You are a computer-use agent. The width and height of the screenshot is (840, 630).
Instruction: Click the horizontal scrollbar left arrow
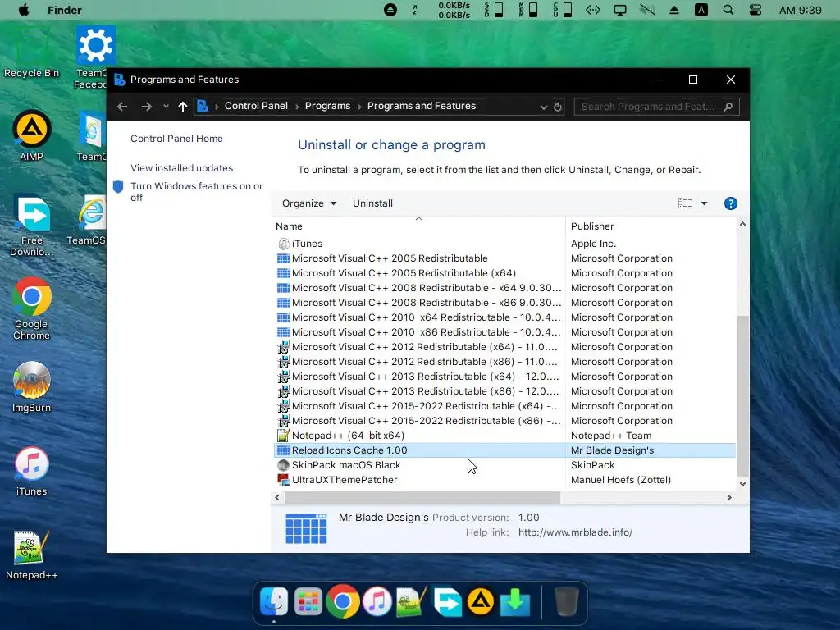[277, 497]
